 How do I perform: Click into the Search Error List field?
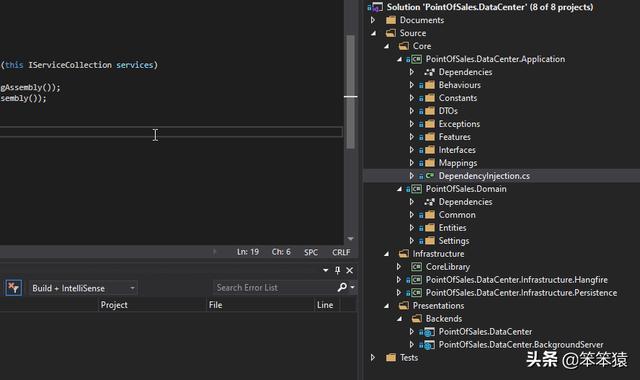(x=275, y=288)
